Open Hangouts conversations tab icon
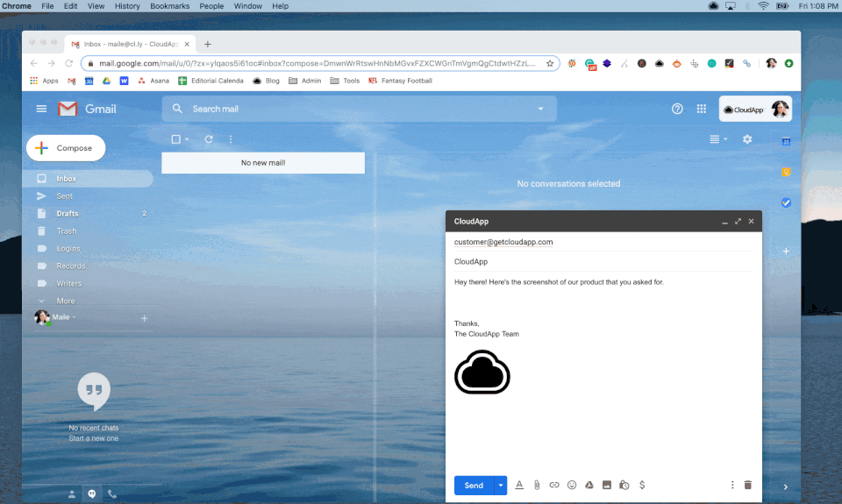 (x=92, y=493)
